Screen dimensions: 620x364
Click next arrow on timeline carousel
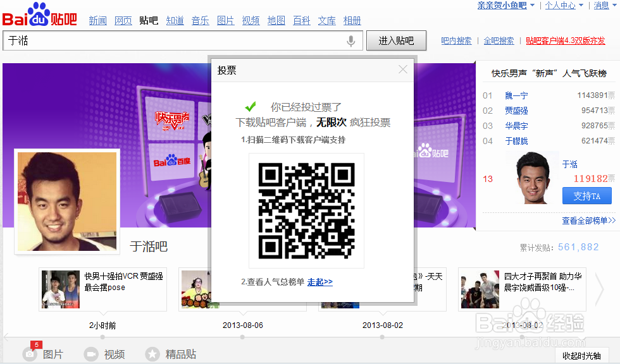click(x=600, y=289)
